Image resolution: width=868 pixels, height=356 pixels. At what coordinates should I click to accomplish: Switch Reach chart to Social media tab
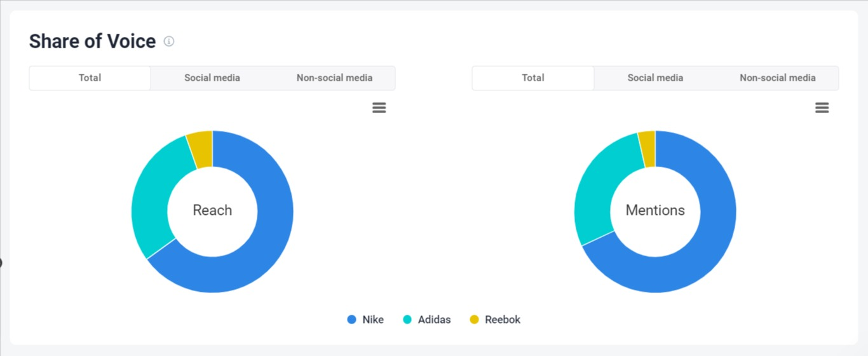pos(212,78)
